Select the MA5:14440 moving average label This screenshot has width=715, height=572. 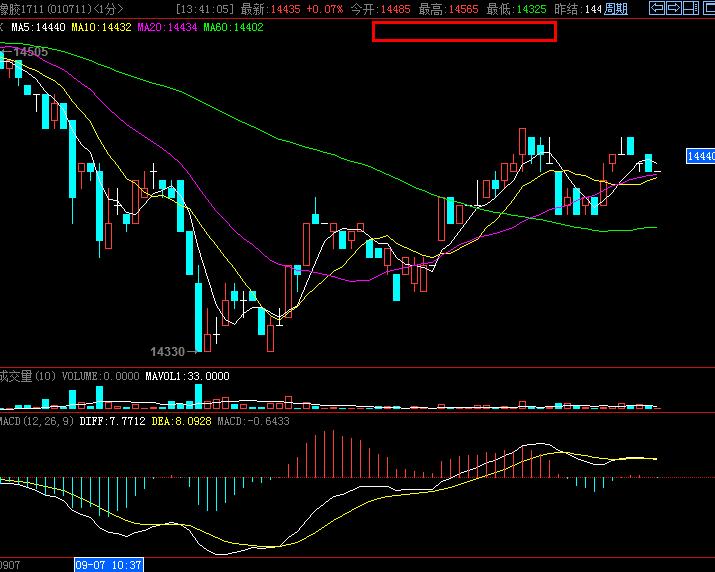(x=38, y=27)
